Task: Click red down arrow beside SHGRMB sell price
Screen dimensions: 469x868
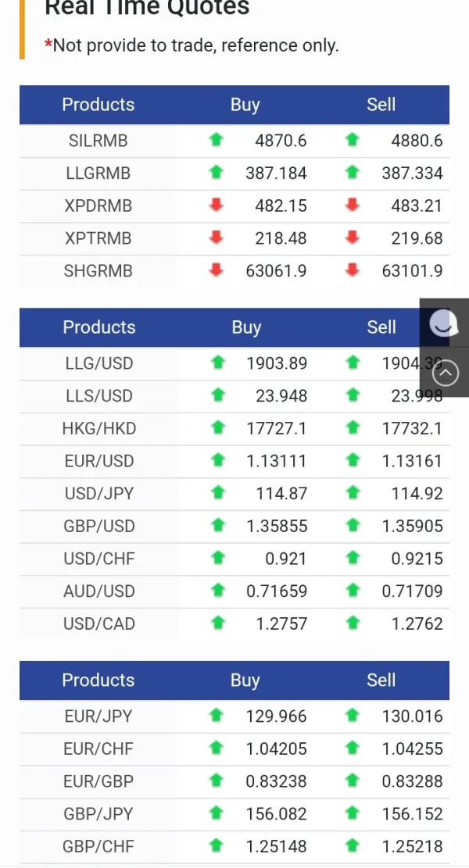Action: (353, 271)
